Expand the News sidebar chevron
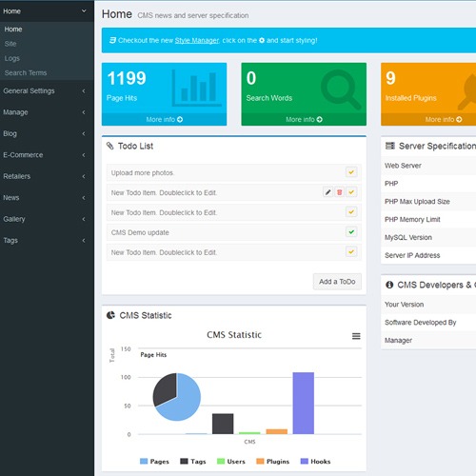The width and height of the screenshot is (476, 476). (x=84, y=198)
